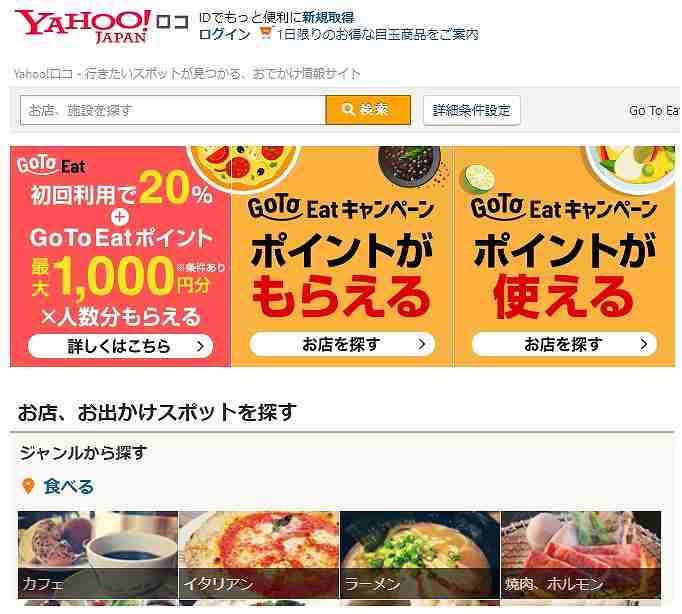Click the 新規取得 link
The height and width of the screenshot is (614, 682).
(328, 17)
